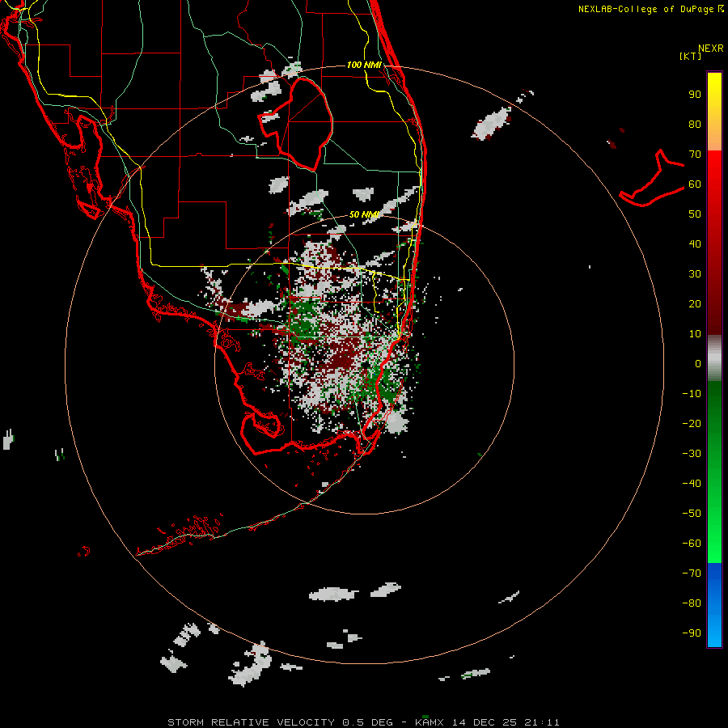Click the 20 value on the velocity scale
This screenshot has width=728, height=728.
695,303
